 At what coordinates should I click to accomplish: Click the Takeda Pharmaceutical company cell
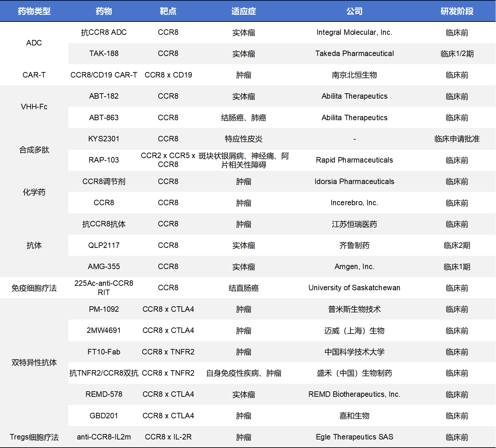354,54
